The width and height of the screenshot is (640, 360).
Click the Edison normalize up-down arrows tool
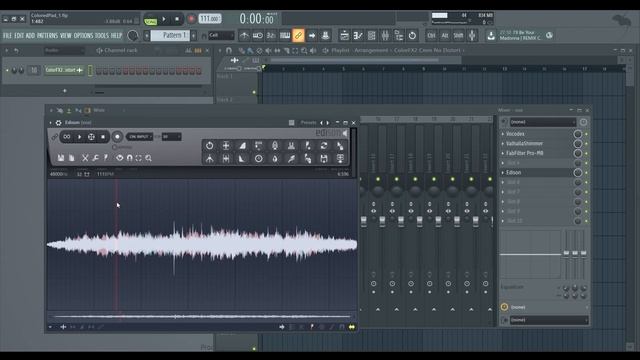pyautogui.click(x=226, y=146)
